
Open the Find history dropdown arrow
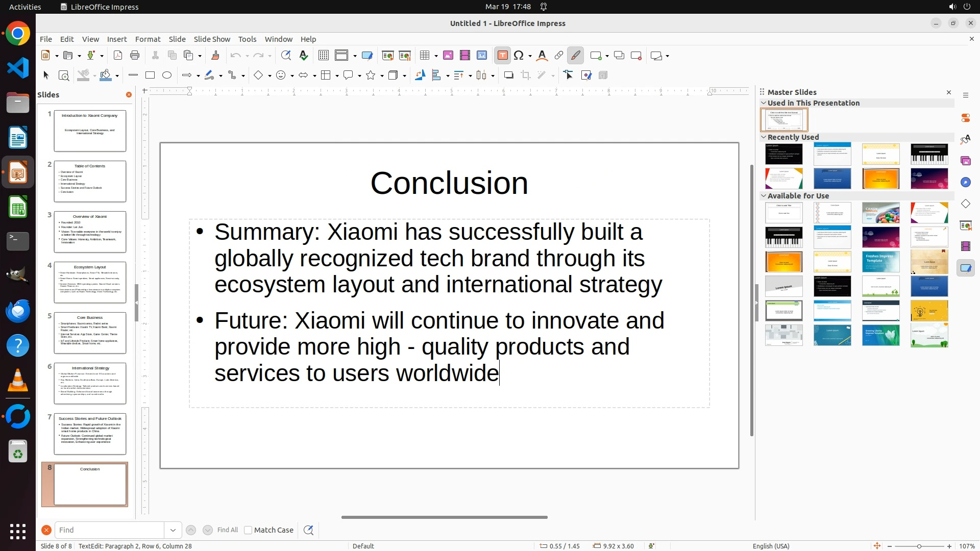[x=173, y=530]
